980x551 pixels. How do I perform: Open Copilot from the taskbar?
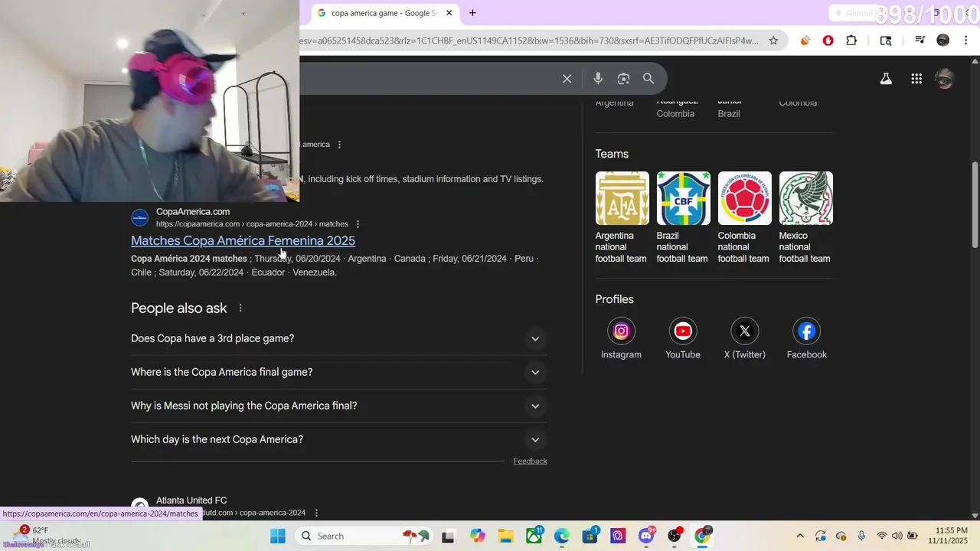coord(478,536)
